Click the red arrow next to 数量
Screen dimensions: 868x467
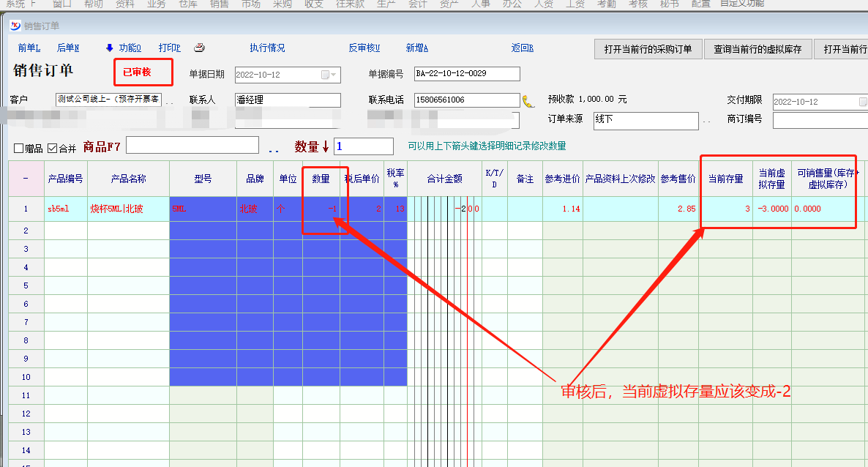(326, 147)
